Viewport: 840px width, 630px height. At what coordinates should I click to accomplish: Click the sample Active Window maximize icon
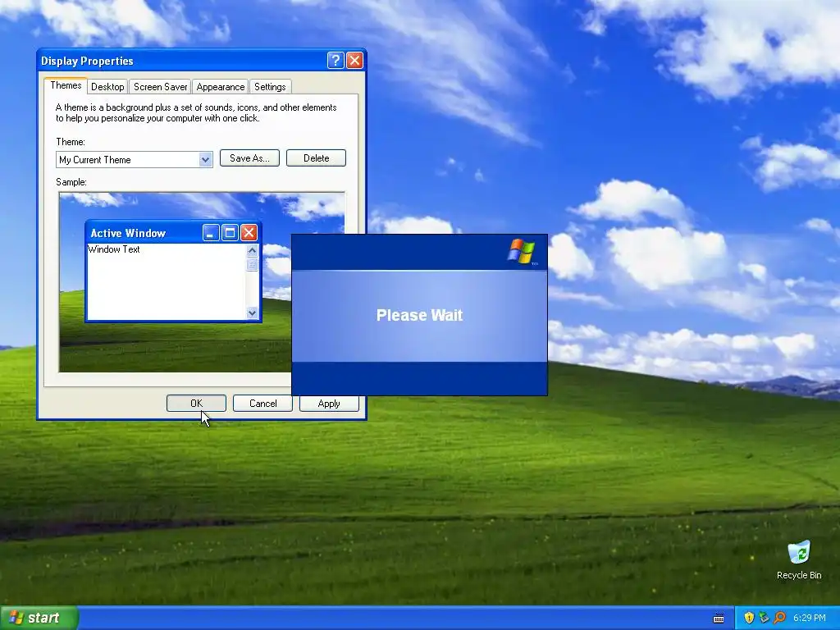[x=230, y=232]
